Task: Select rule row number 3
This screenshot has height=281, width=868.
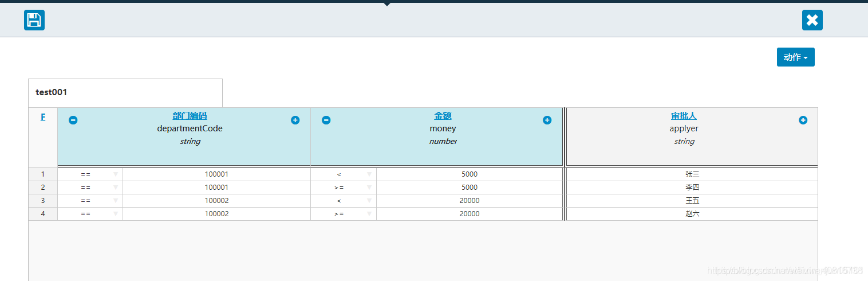Action: click(x=43, y=201)
